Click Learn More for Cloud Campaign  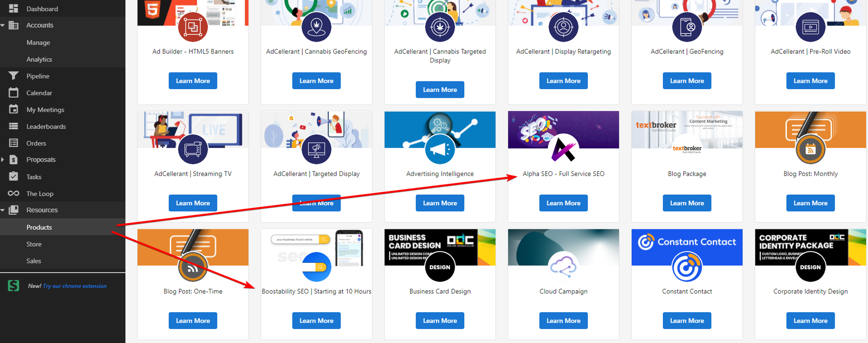click(x=563, y=320)
